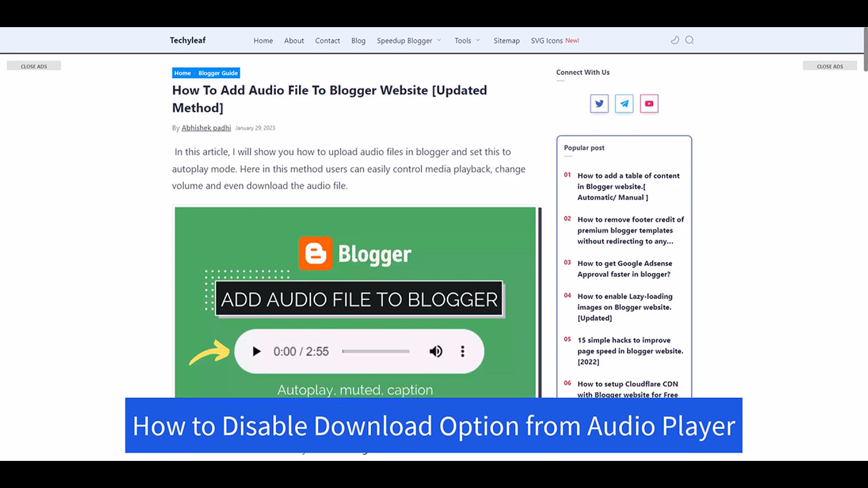Open 'How to remove footer credit' post
This screenshot has width=868, height=488.
(x=631, y=230)
